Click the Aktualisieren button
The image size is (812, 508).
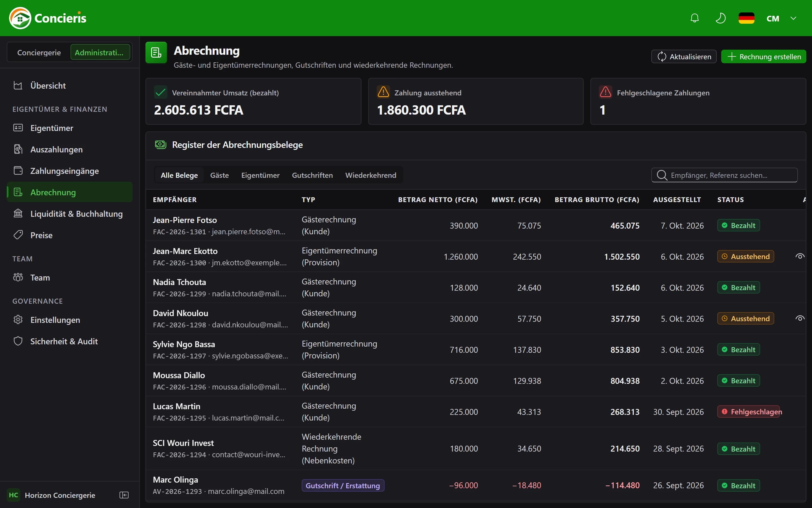(x=683, y=56)
